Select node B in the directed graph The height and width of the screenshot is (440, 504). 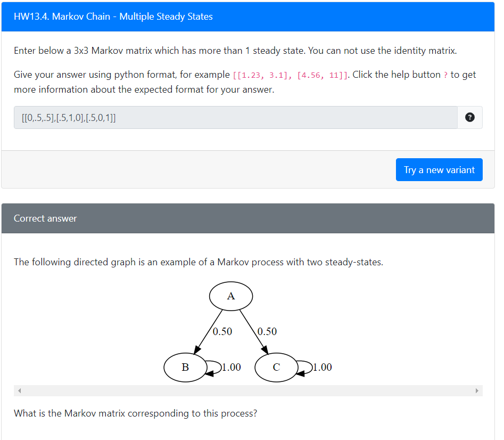185,367
